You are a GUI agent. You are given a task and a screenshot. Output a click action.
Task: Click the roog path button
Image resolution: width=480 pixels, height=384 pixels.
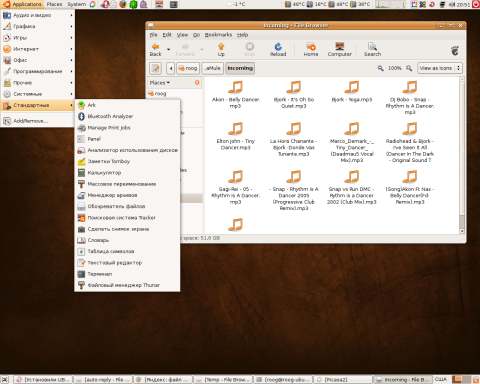(x=188, y=68)
